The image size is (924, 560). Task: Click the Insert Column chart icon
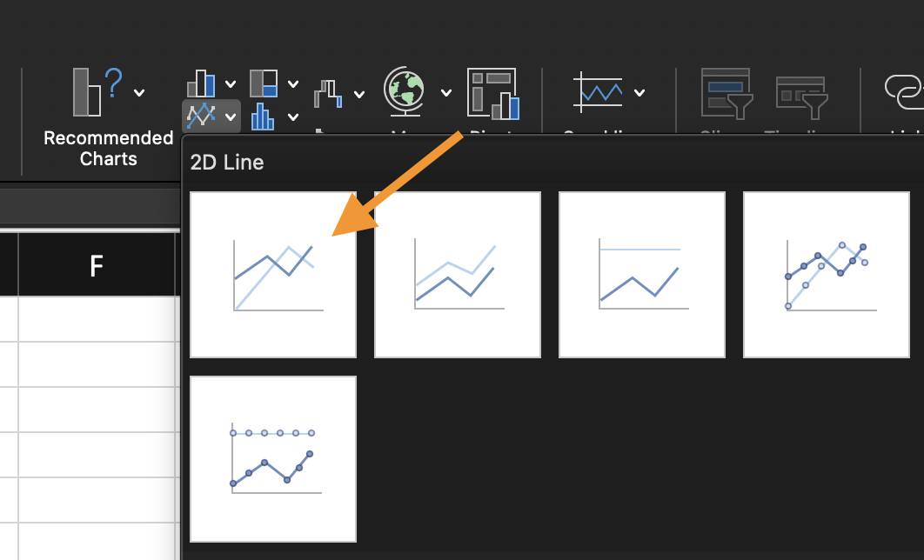201,83
